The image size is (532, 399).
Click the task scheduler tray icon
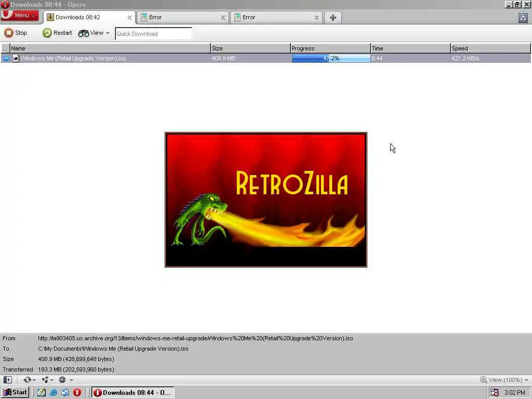495,393
